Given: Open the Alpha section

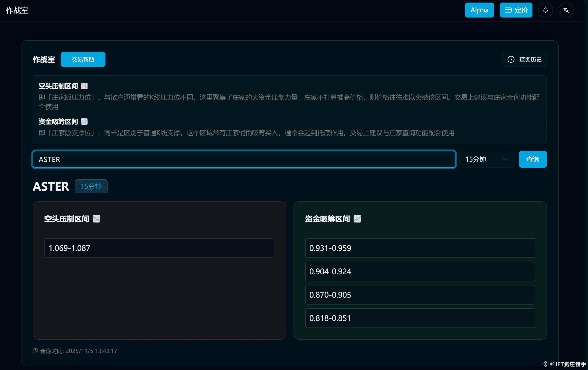Looking at the screenshot, I should tap(479, 10).
